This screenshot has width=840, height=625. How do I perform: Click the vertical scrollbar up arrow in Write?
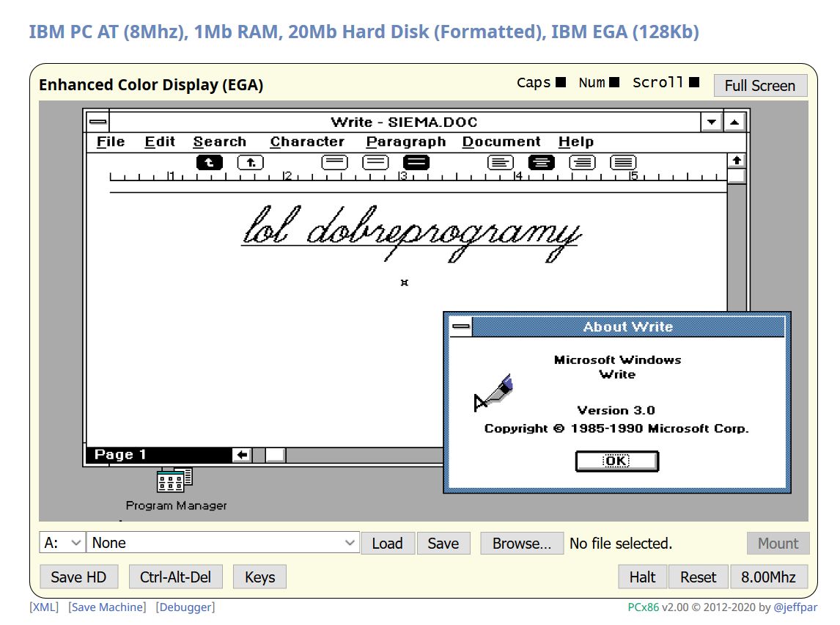(737, 160)
